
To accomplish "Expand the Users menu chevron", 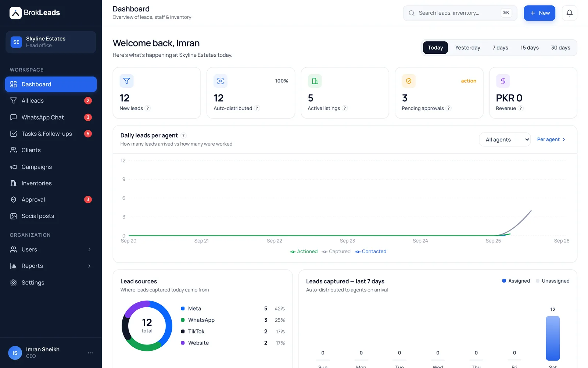I will coord(89,250).
